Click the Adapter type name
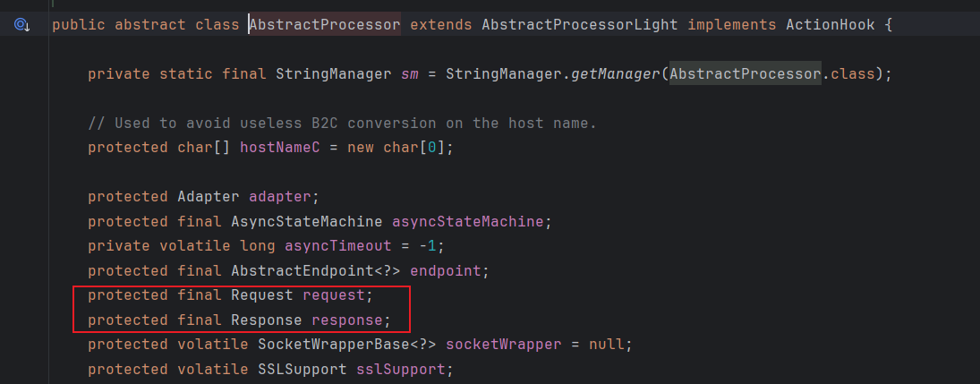Viewport: 980px width, 384px height. [209, 196]
